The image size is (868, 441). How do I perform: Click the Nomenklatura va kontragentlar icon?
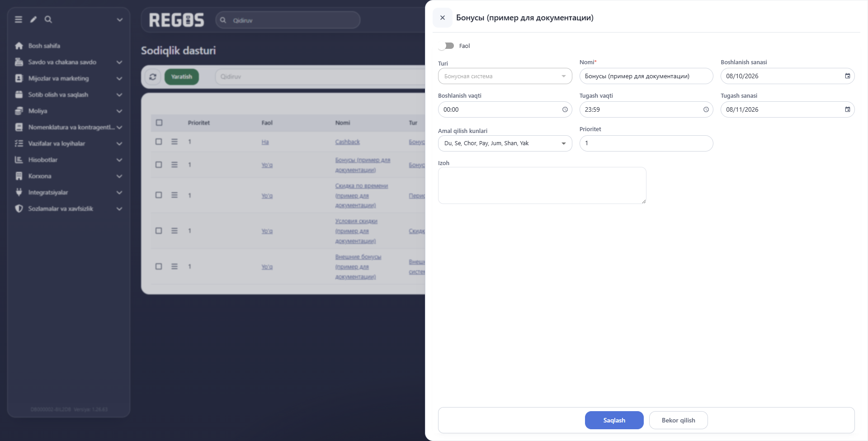(x=19, y=127)
